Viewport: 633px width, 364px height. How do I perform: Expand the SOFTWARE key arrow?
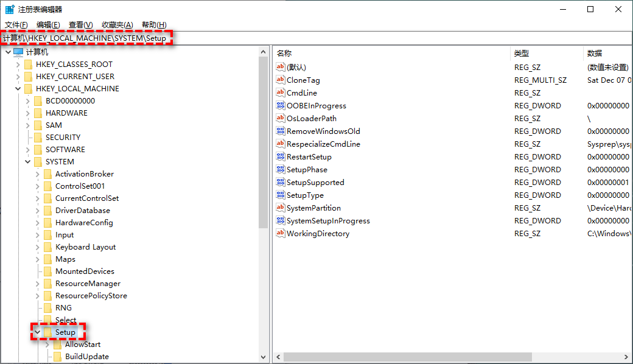28,150
